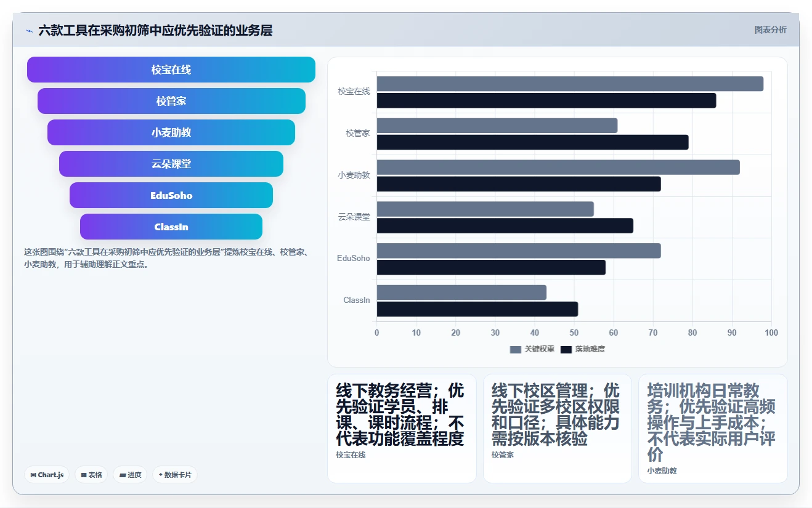Click the 数据卡片 tag chip
The width and height of the screenshot is (812, 508).
pos(175,475)
